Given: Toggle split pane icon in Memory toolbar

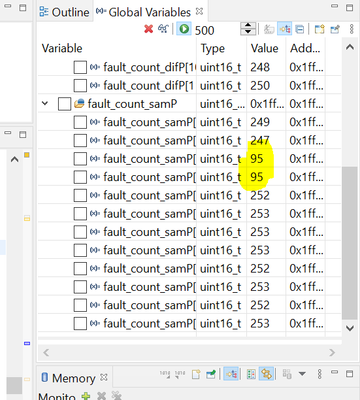Looking at the screenshot, I should click(x=251, y=374).
